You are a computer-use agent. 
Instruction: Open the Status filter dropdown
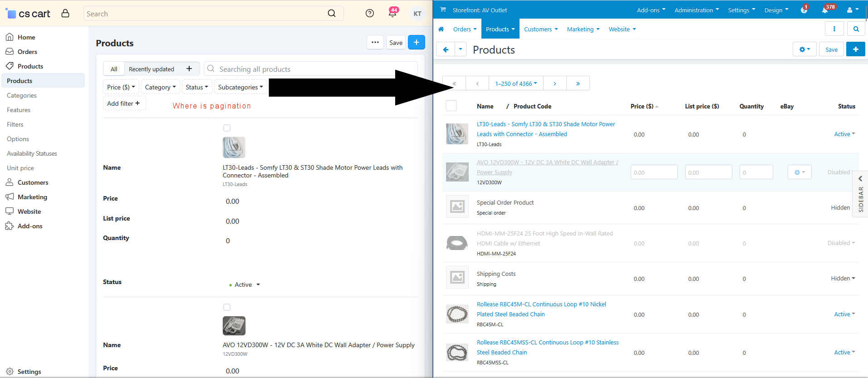pos(196,87)
